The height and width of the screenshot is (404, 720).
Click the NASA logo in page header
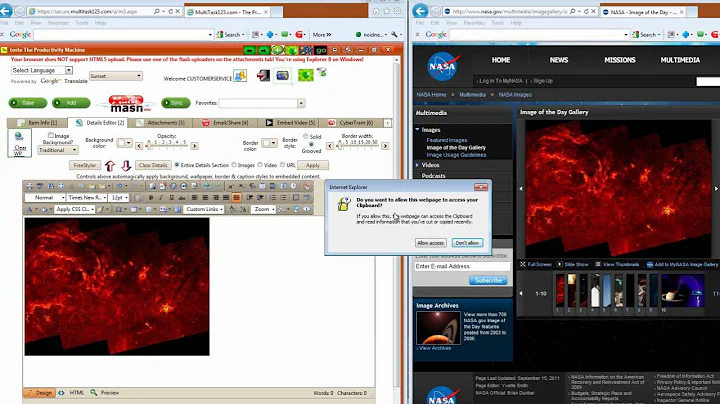442,67
